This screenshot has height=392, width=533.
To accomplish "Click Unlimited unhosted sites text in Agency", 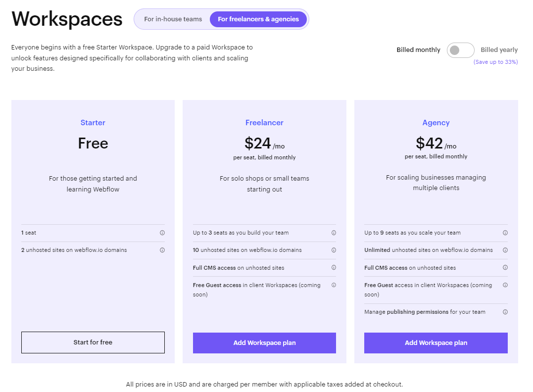I will pyautogui.click(x=428, y=250).
